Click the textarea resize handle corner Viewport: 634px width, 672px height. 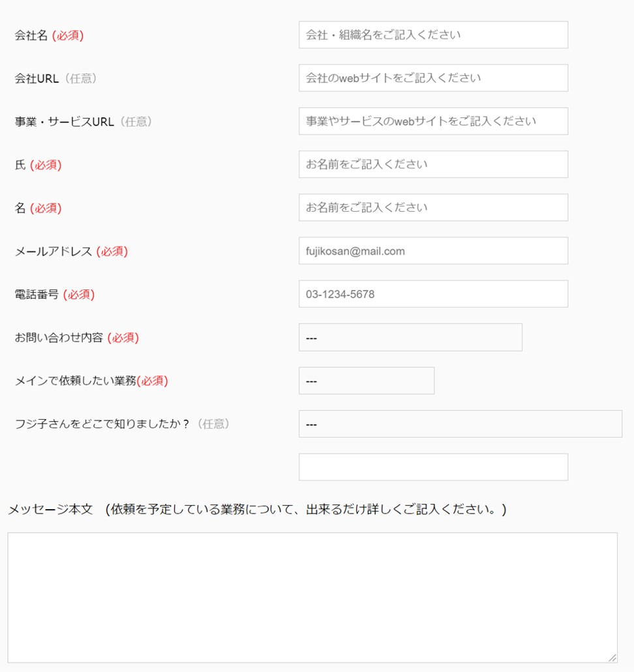pos(612,658)
